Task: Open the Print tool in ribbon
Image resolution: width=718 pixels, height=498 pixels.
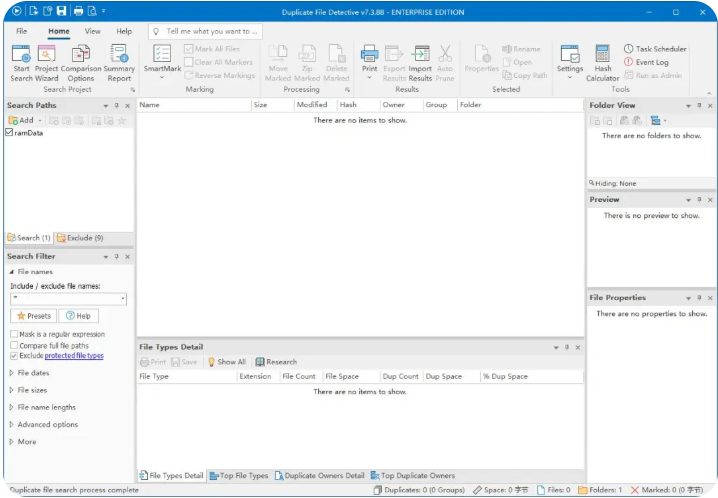Action: [370, 63]
